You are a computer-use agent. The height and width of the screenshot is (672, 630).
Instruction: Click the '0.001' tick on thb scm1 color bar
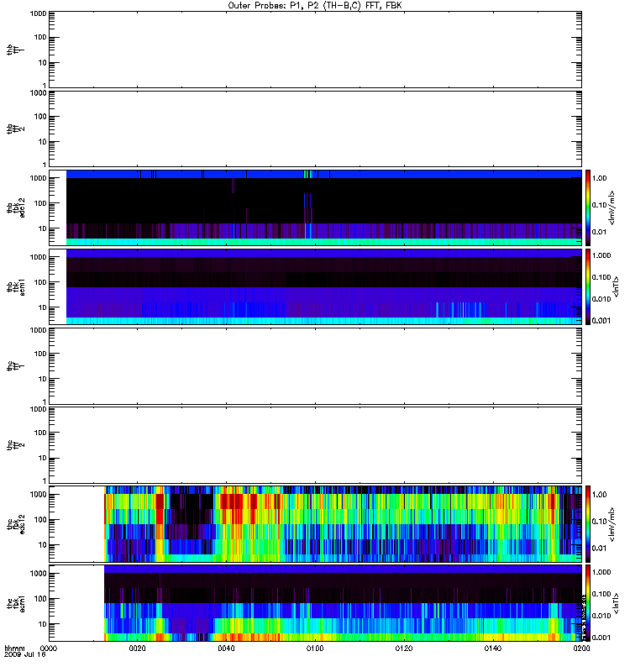coord(601,321)
